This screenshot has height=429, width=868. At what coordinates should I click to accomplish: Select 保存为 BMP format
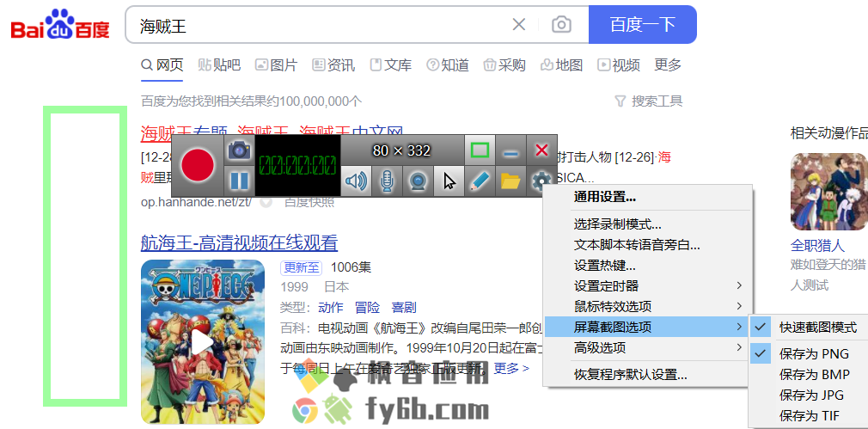coord(808,375)
